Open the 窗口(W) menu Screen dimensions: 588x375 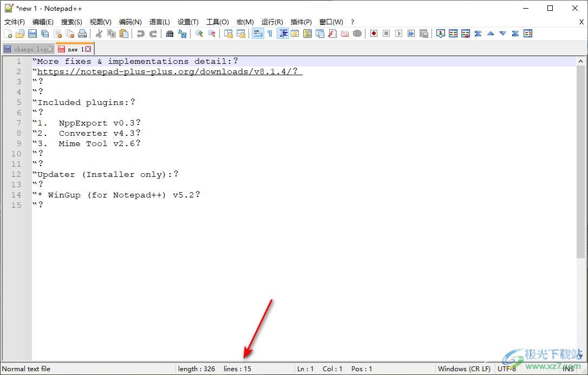tap(331, 22)
